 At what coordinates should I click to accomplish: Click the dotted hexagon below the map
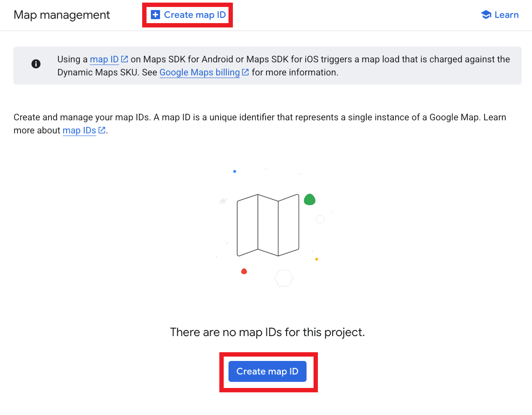[284, 278]
